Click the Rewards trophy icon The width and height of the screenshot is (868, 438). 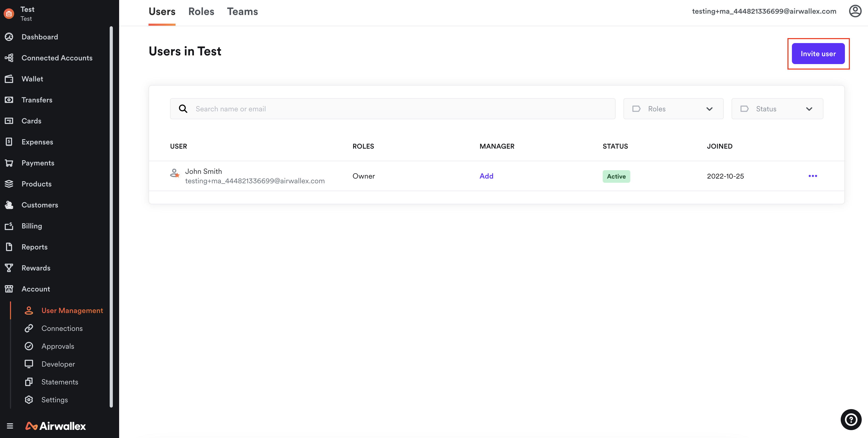pos(9,268)
